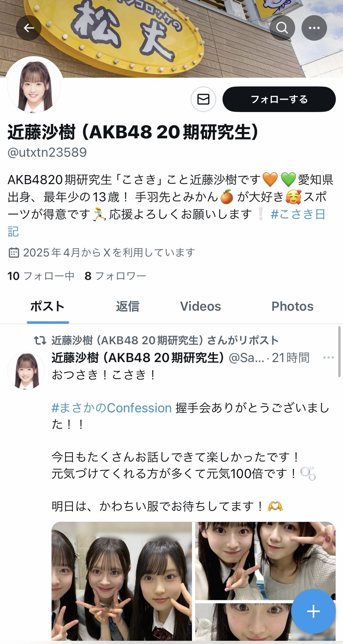Open the three-dot more options menu
This screenshot has width=343, height=644.
point(314,28)
